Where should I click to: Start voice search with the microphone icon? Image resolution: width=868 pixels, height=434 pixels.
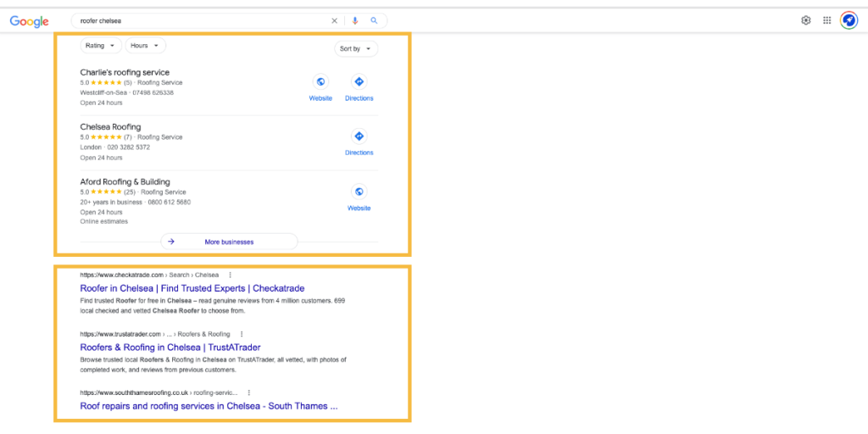click(x=355, y=20)
